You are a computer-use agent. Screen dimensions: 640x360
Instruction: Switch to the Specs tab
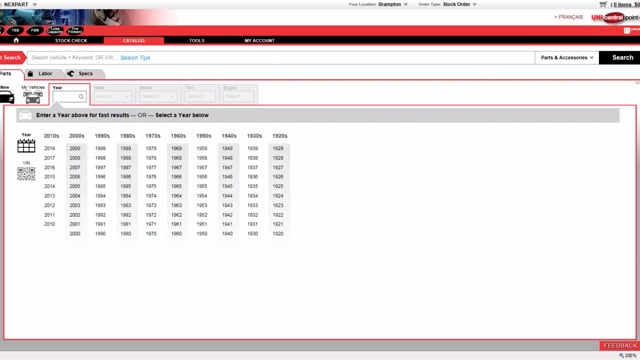click(x=84, y=74)
